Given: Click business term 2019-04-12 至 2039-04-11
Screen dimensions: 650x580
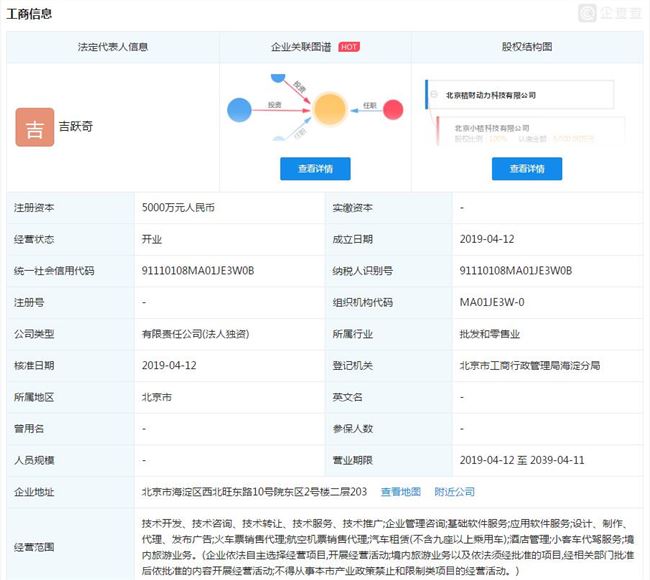Looking at the screenshot, I should (x=522, y=460).
